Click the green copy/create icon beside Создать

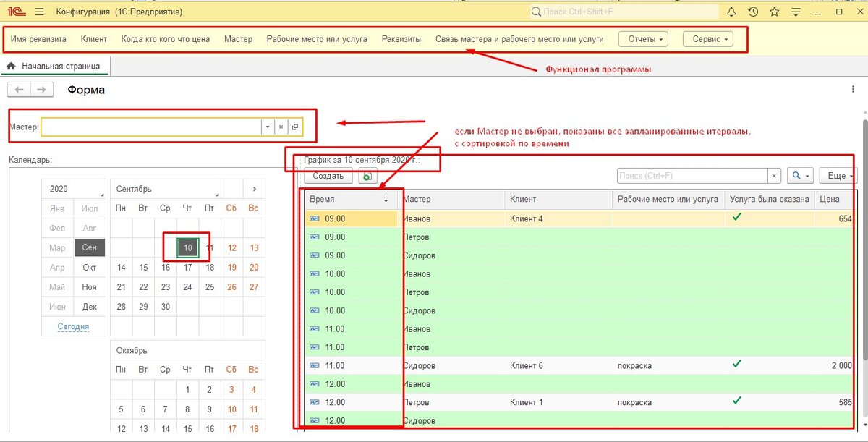click(x=367, y=176)
